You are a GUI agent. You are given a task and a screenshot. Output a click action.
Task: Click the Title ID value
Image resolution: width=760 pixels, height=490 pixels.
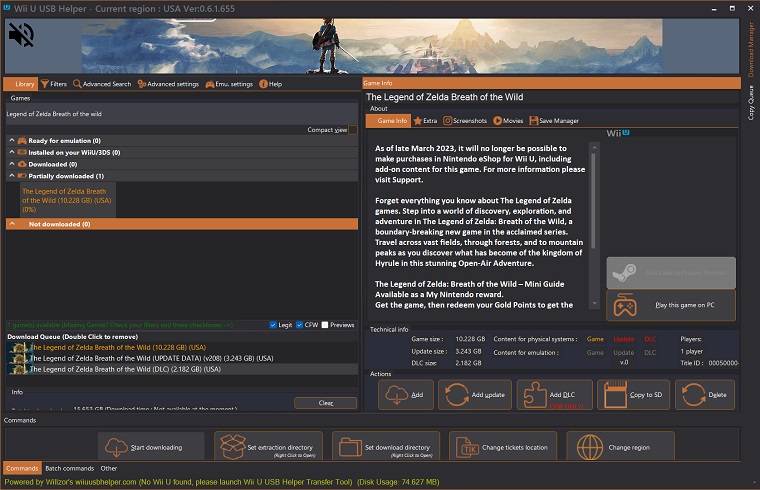point(723,363)
